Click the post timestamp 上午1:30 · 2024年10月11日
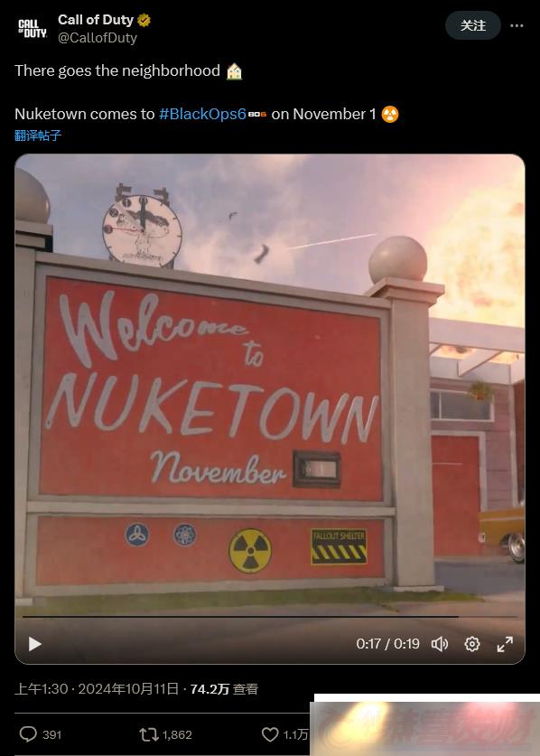540x756 pixels. (97, 688)
